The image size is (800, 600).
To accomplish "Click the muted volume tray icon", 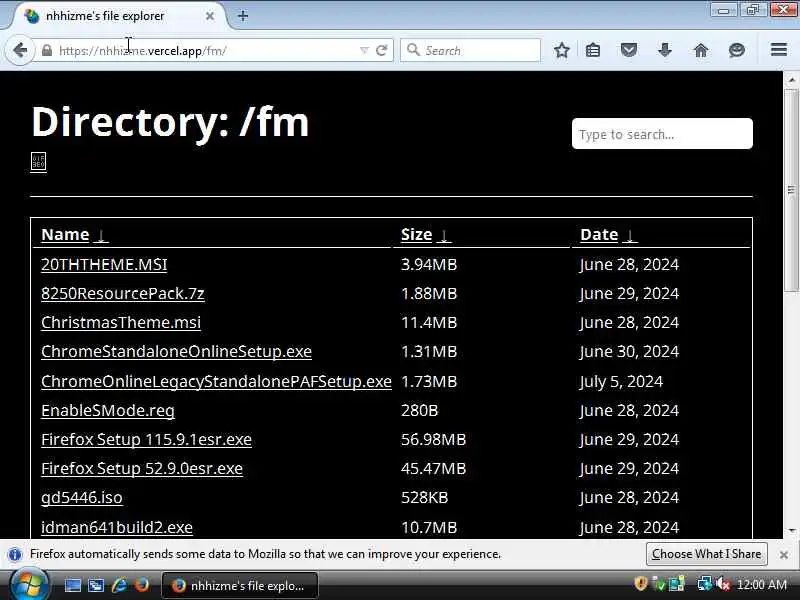I will point(723,584).
